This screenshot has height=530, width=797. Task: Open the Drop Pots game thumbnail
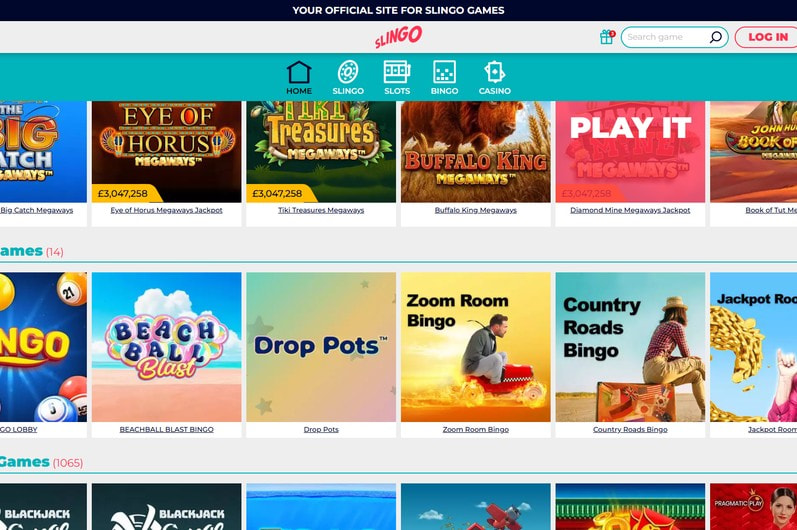pyautogui.click(x=321, y=347)
